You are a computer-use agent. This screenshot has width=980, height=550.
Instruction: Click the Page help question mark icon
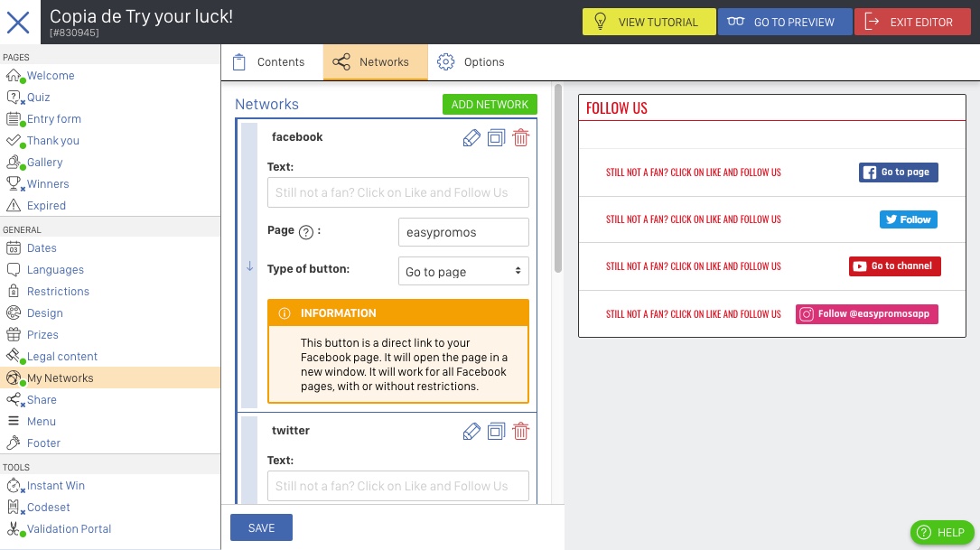click(x=305, y=232)
